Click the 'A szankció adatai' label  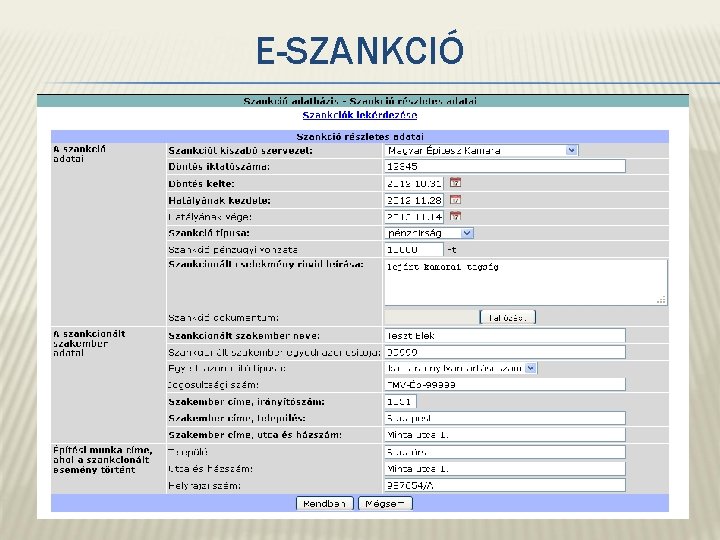[x=79, y=154]
